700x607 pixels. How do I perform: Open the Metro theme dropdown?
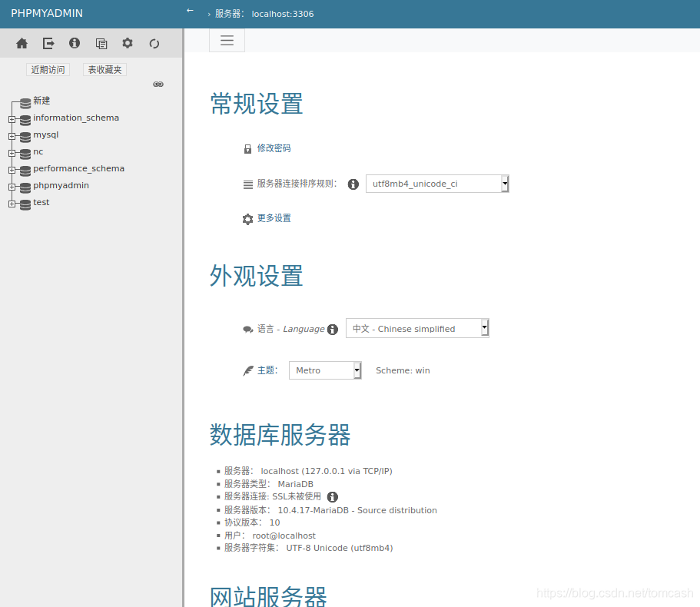[x=325, y=370]
